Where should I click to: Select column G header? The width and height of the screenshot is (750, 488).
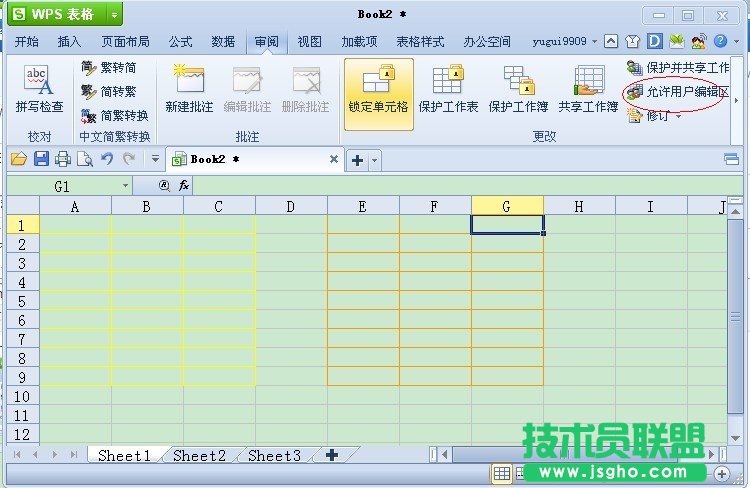507,206
